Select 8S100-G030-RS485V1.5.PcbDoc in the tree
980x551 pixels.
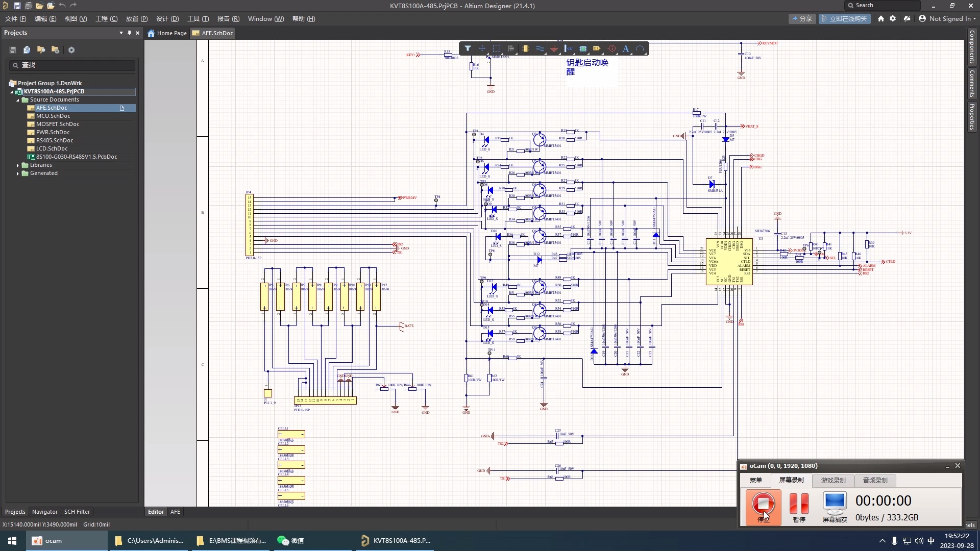coord(77,157)
